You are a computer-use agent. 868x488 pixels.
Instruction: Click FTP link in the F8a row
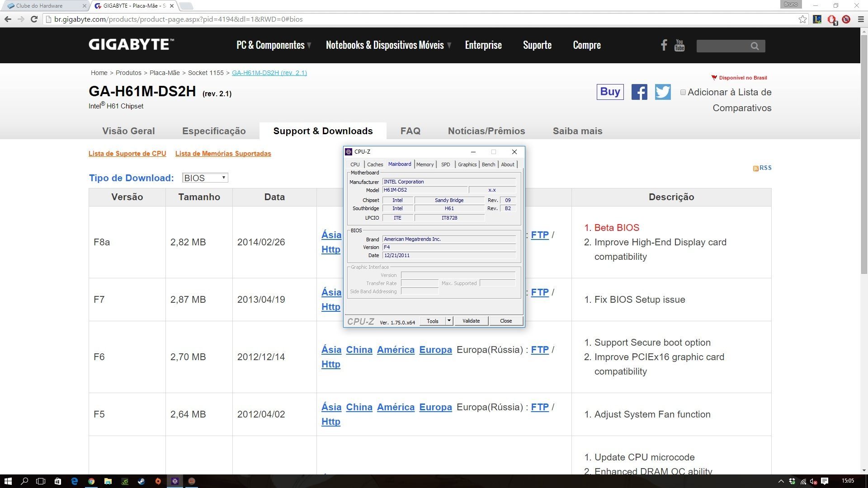coord(540,235)
